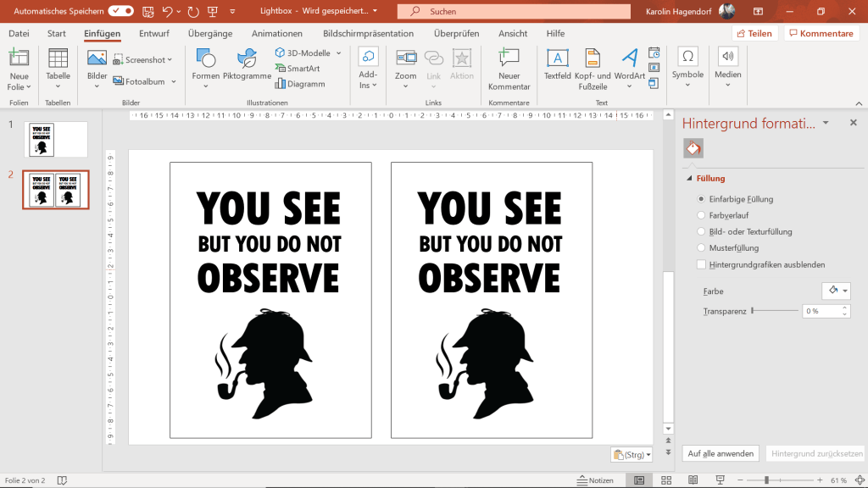Image resolution: width=868 pixels, height=488 pixels.
Task: Insert SmartArt graphic
Action: (x=297, y=69)
